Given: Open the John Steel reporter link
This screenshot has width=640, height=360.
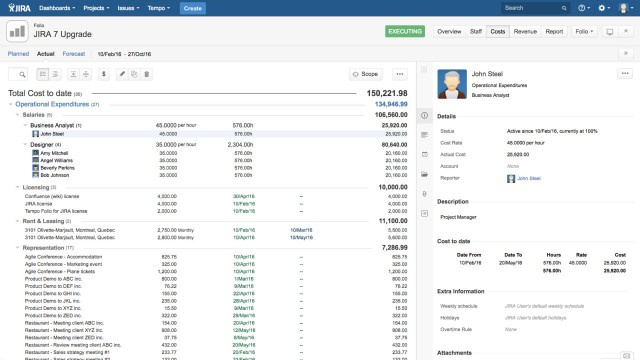Looking at the screenshot, I should pos(529,178).
